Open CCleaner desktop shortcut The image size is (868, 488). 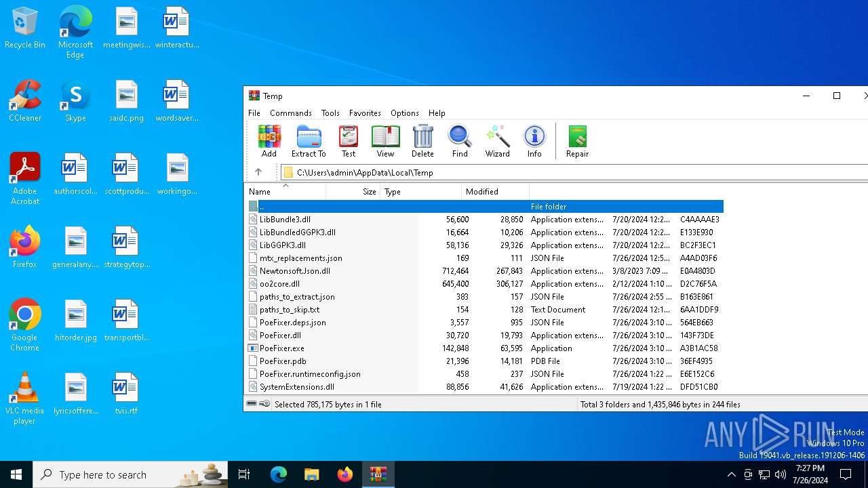point(25,101)
